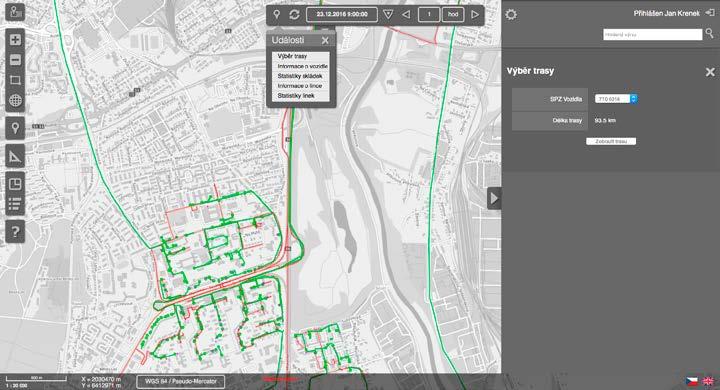Click the refresh arrows icon in the top toolbar
Viewport: 720px width, 390px height.
tap(294, 15)
